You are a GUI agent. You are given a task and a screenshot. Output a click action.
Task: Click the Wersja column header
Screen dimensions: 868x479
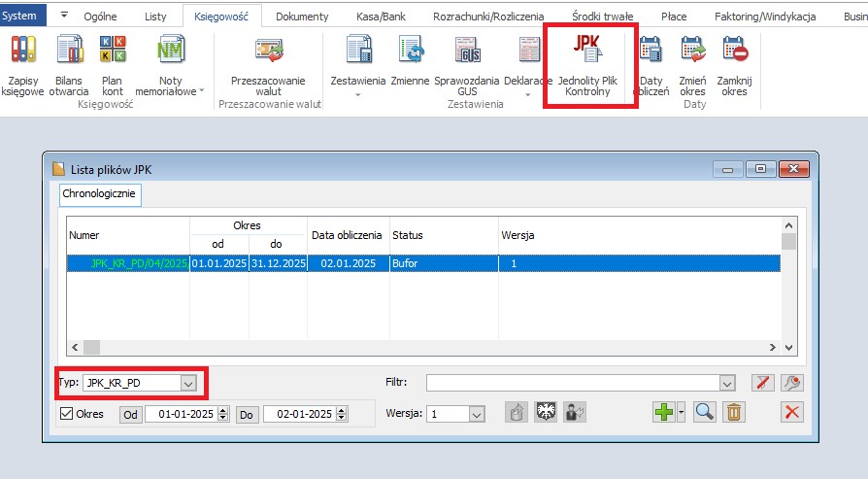tap(640, 235)
